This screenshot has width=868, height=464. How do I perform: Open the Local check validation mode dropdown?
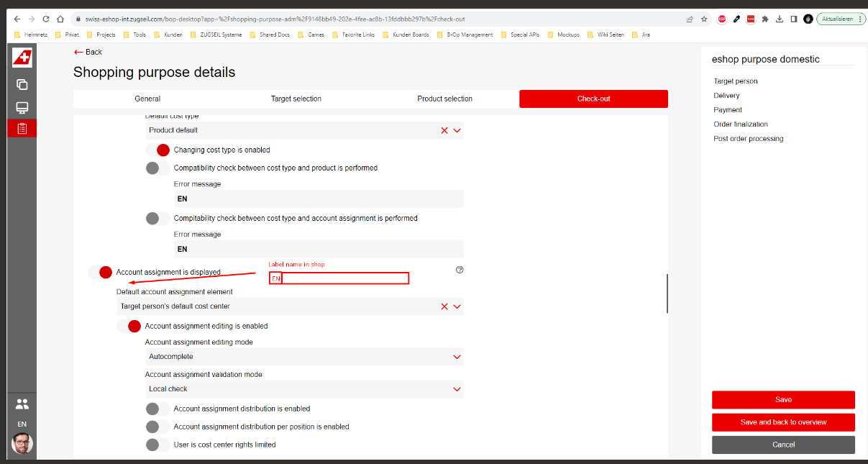pyautogui.click(x=457, y=389)
